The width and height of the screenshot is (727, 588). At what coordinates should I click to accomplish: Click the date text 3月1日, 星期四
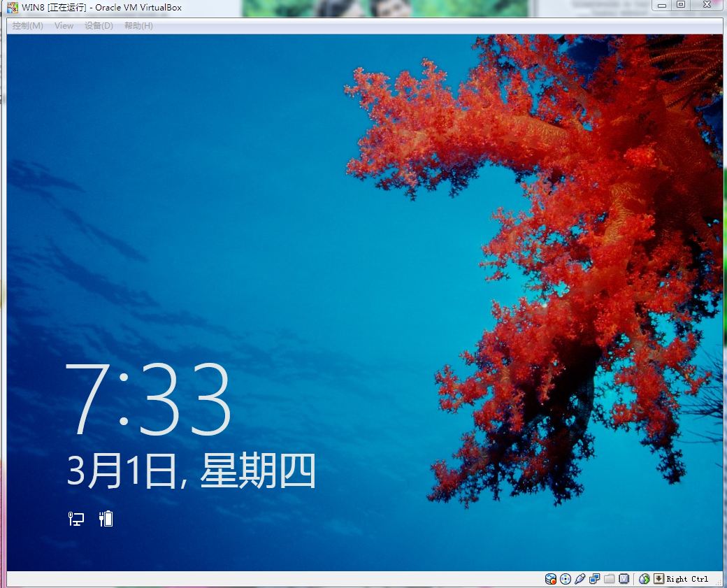[x=192, y=471]
